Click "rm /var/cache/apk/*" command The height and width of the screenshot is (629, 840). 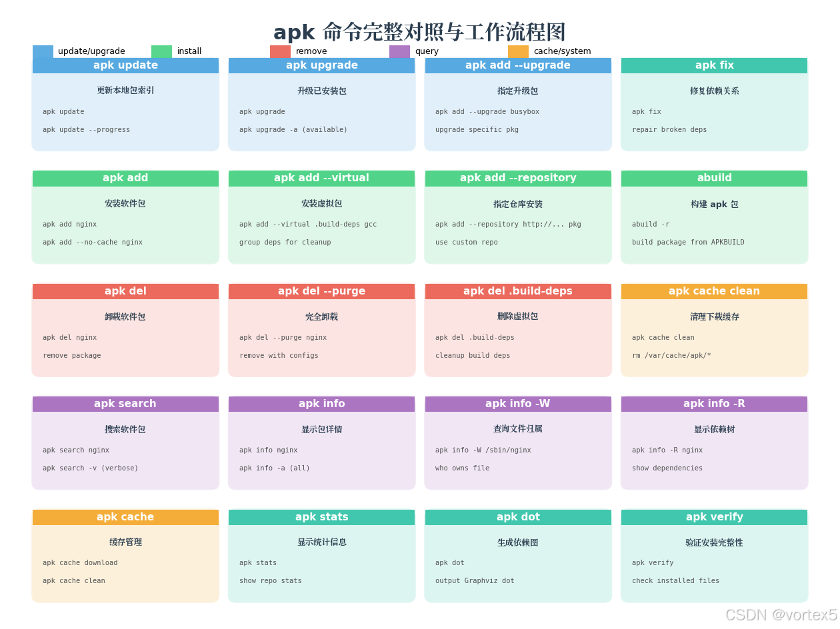pyautogui.click(x=671, y=356)
